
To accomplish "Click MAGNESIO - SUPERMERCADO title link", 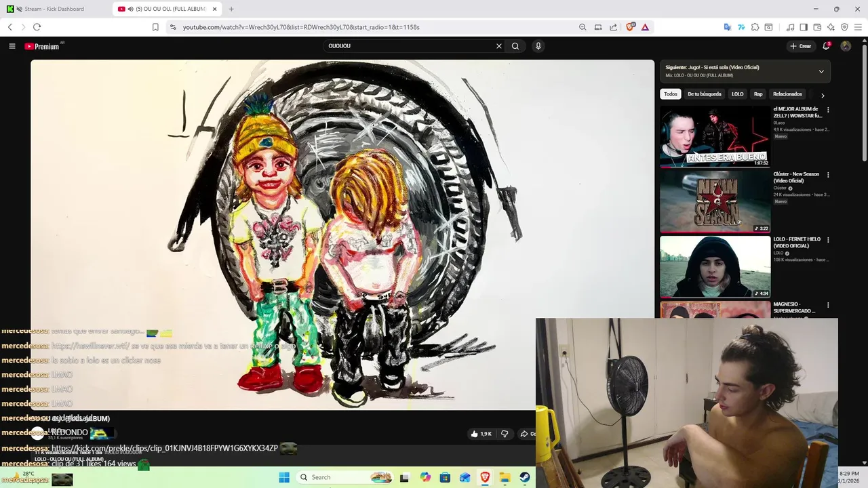I will 795,308.
